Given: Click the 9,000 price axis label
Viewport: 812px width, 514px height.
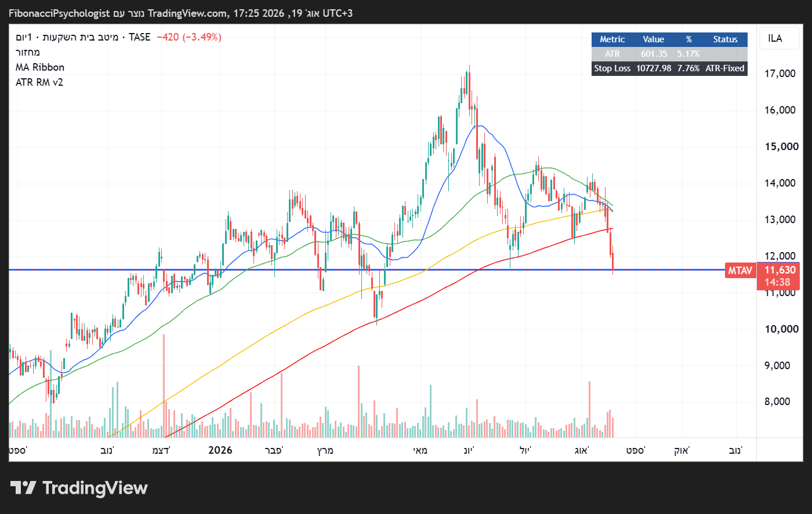Looking at the screenshot, I should click(778, 366).
